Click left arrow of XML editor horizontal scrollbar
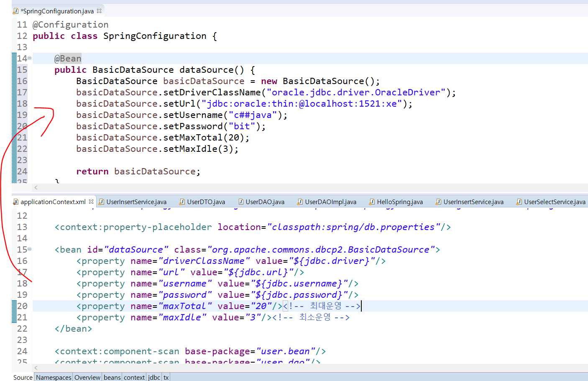This screenshot has height=381, width=588. click(x=36, y=368)
